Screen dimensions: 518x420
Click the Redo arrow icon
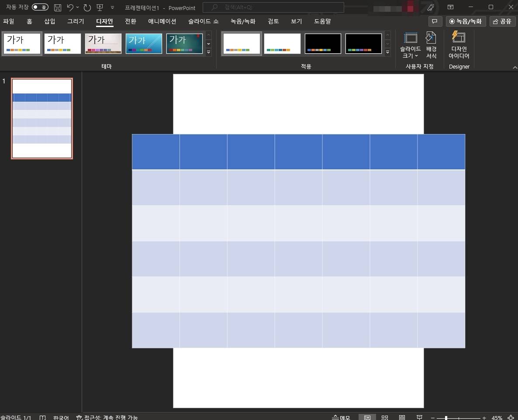(87, 7)
